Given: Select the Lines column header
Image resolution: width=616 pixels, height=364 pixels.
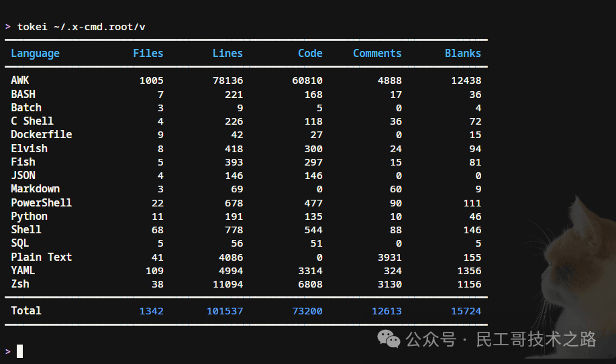Looking at the screenshot, I should tap(227, 54).
